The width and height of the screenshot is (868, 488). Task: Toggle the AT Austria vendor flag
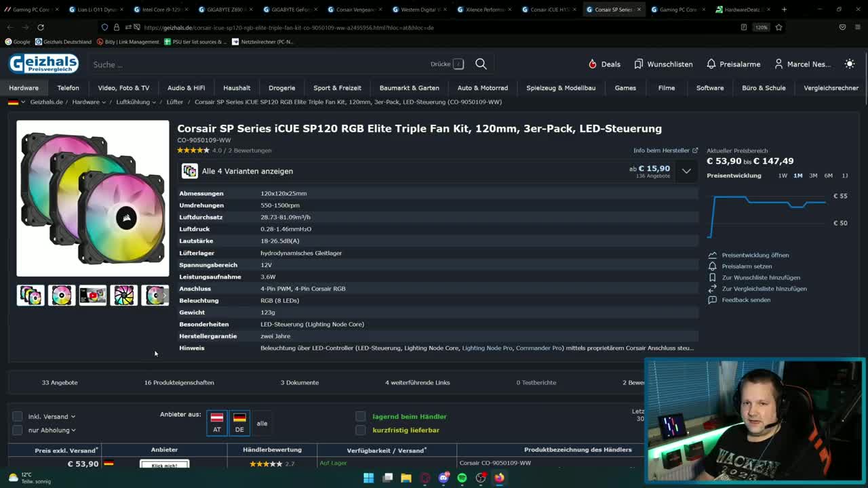217,423
